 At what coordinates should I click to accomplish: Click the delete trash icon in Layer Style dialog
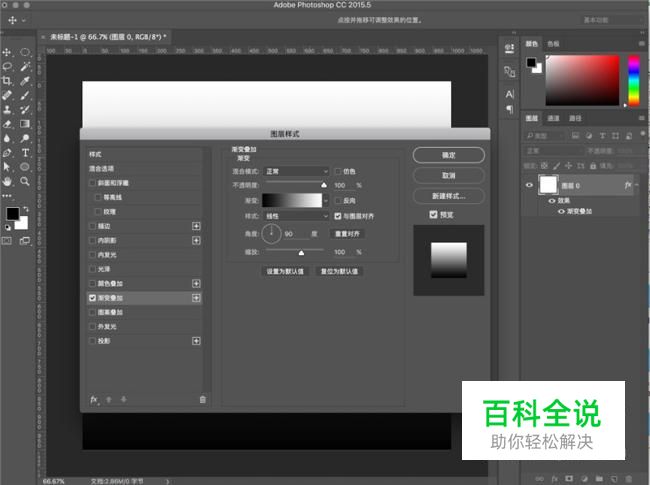coord(203,400)
